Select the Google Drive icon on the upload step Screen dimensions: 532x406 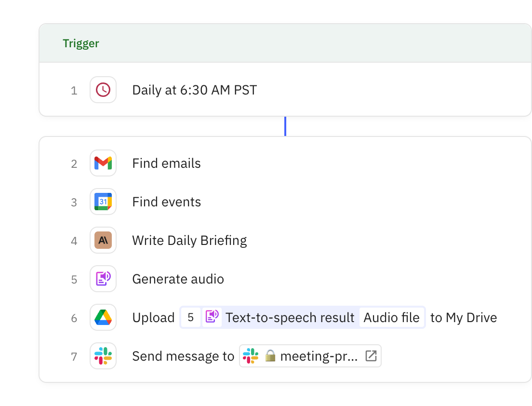pyautogui.click(x=103, y=317)
